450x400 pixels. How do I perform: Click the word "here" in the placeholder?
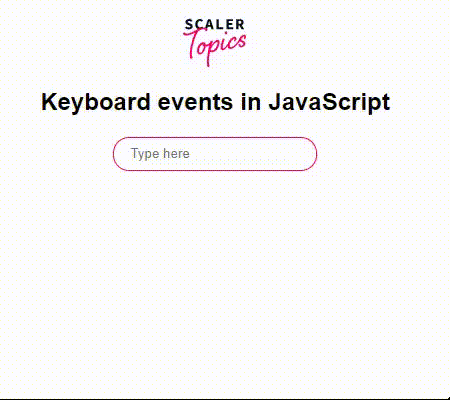pos(176,154)
